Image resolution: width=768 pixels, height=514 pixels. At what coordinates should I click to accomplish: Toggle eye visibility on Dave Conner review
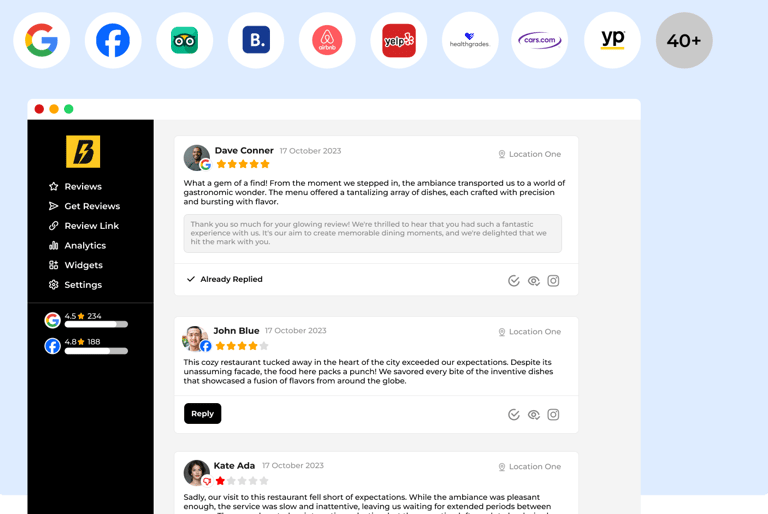coord(533,281)
